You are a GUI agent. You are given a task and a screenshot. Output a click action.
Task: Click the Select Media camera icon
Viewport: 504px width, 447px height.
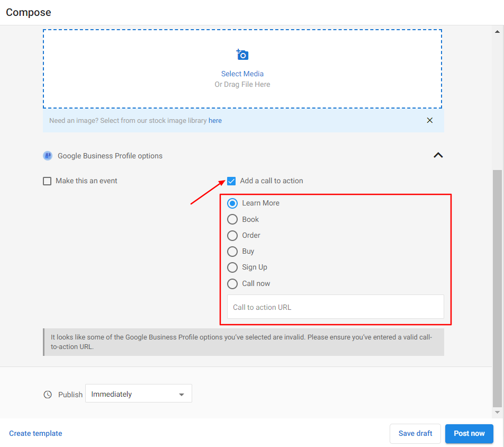click(242, 55)
